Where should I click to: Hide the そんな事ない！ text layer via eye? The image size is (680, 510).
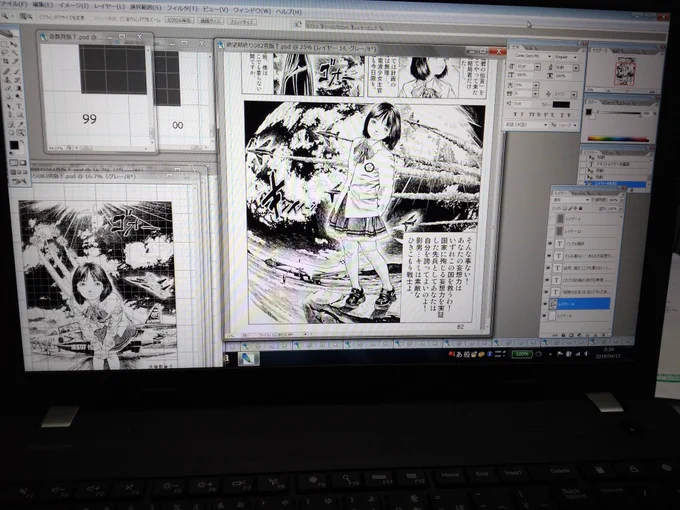[549, 255]
